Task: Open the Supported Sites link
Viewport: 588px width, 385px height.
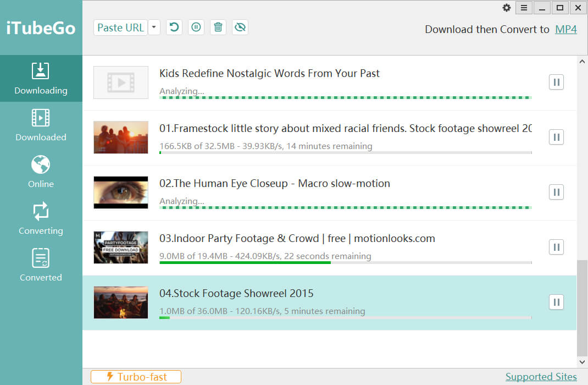Action: click(x=541, y=377)
